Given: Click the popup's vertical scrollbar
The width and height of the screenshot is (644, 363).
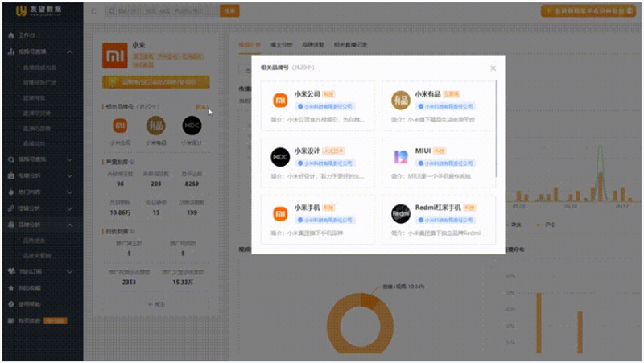Looking at the screenshot, I should point(497,129).
